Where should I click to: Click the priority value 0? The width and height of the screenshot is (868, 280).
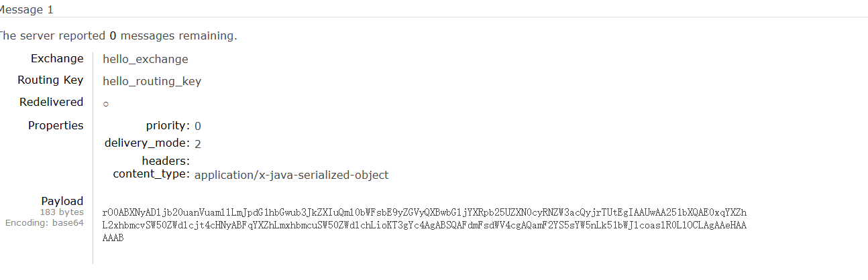click(x=198, y=126)
